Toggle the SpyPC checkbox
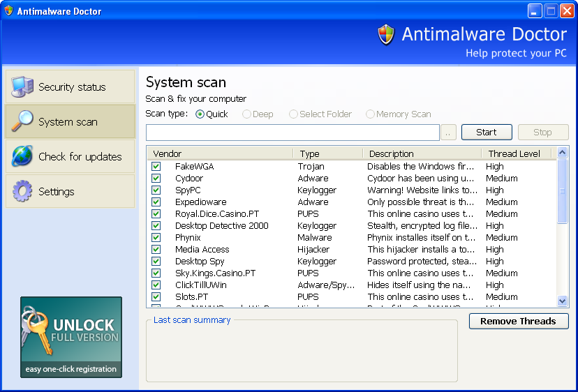The image size is (578, 392). [156, 190]
